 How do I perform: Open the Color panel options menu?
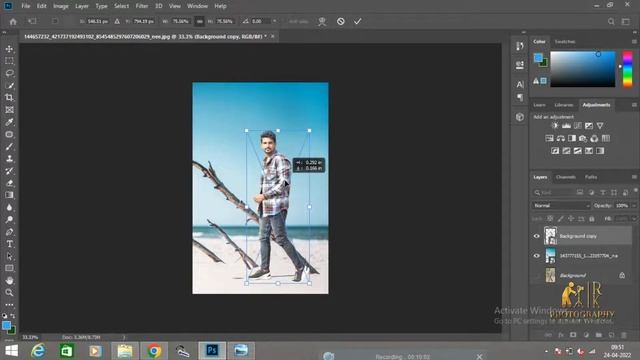[634, 42]
